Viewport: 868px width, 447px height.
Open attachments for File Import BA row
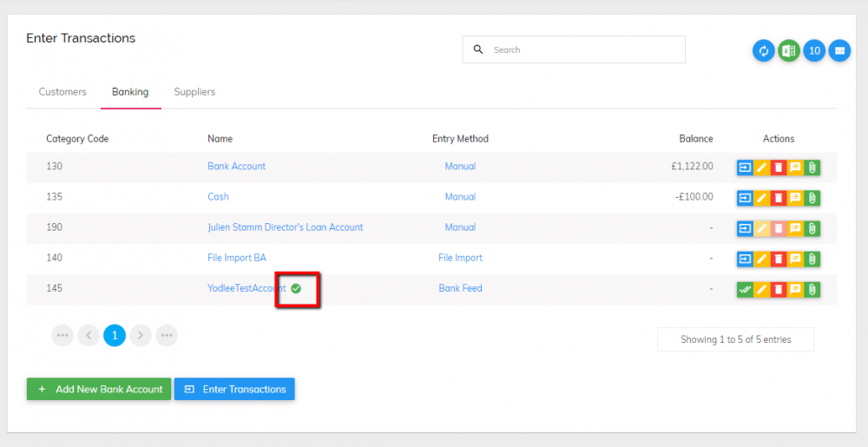coord(812,259)
